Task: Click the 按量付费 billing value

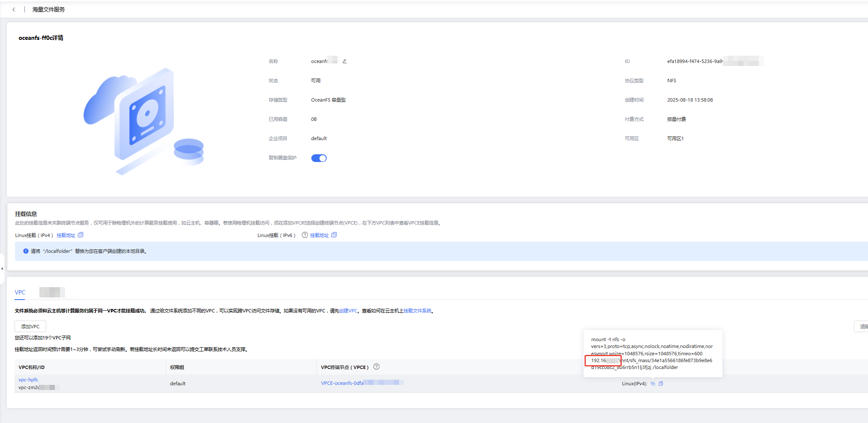Action: 677,119
